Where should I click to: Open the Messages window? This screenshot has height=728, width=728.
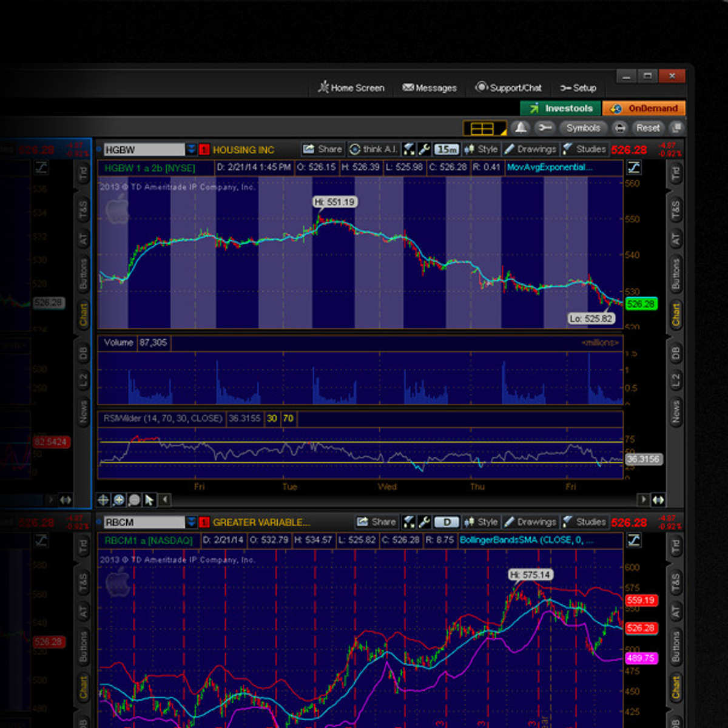430,88
